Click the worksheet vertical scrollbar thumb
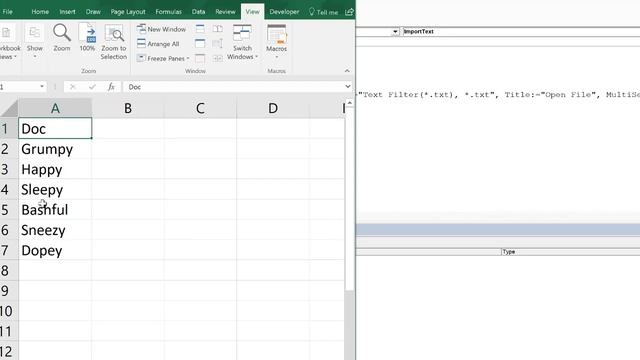This screenshot has width=640, height=360. (349, 199)
